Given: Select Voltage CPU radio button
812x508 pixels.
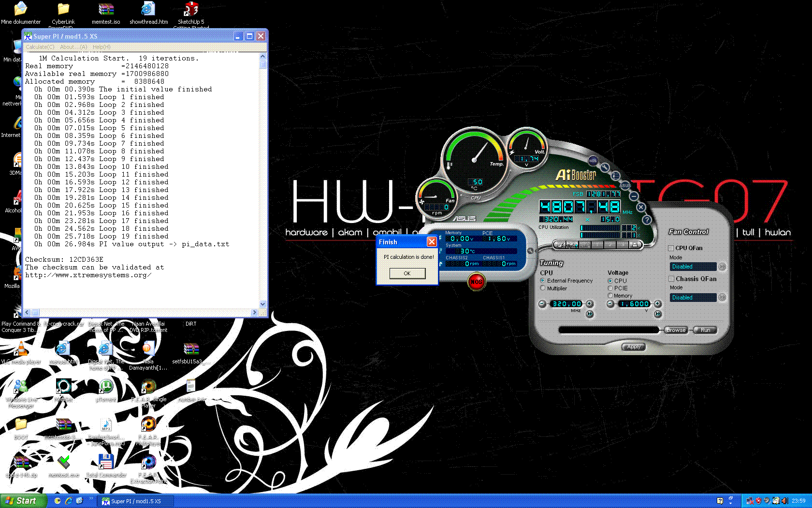Looking at the screenshot, I should coord(610,281).
